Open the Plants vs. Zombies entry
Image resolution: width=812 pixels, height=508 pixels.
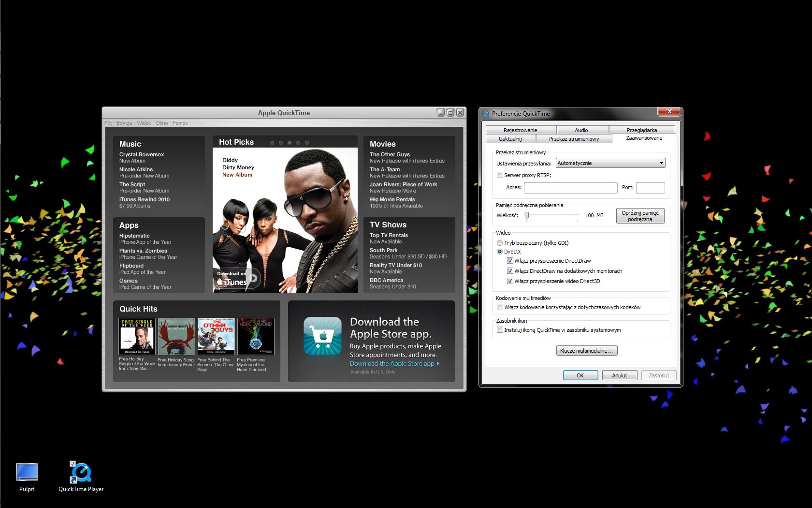pyautogui.click(x=148, y=254)
